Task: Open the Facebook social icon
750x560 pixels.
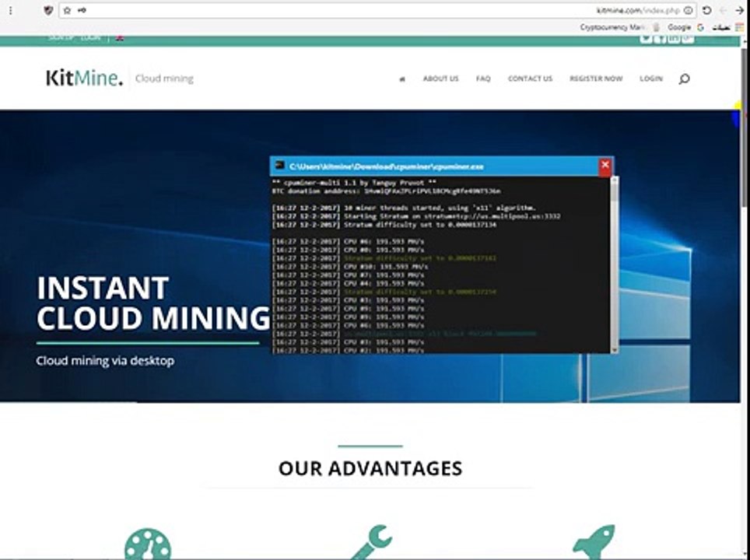Action: (x=660, y=38)
